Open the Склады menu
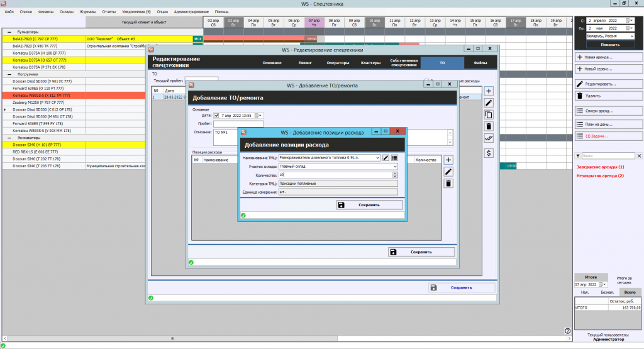Screen dimensions: 644x349 click(x=67, y=12)
